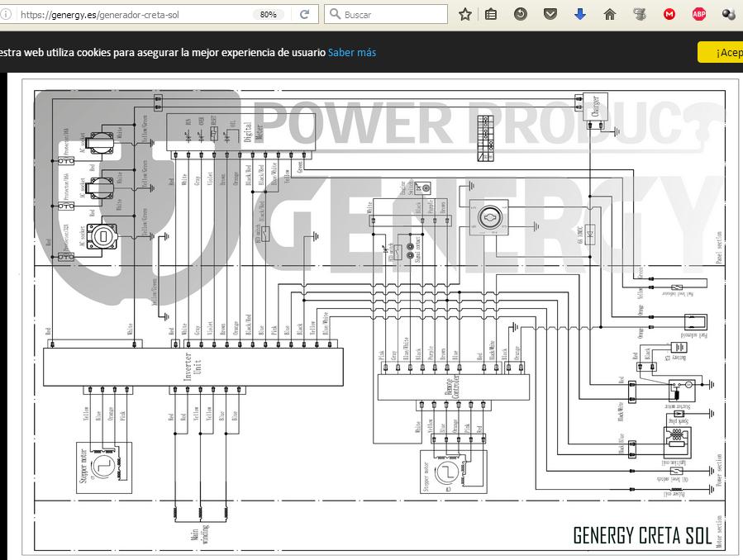Reset the 80% zoom indicator

(x=269, y=15)
